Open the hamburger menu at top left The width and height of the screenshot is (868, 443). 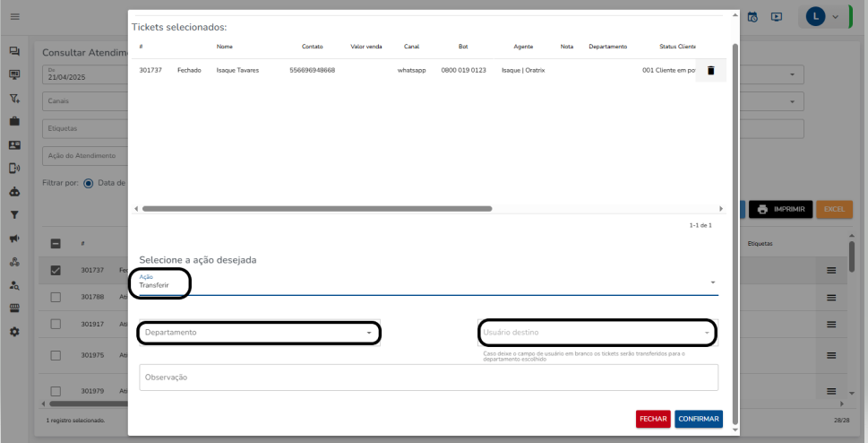tap(14, 17)
